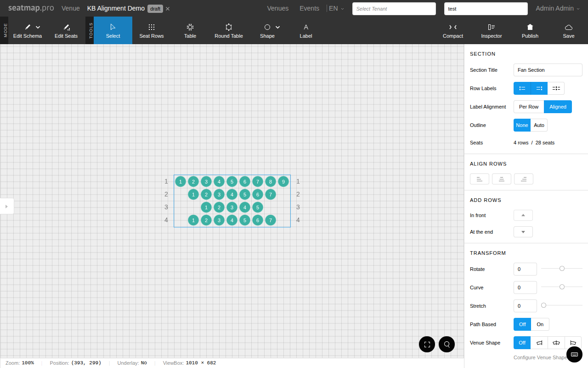Select the Seat Rows tool
This screenshot has width=588, height=368.
[x=151, y=30]
